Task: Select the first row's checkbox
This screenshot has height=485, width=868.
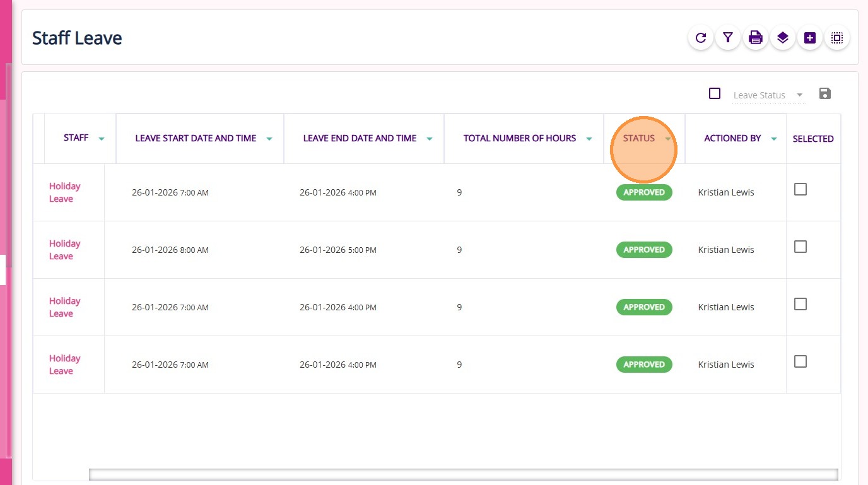Action: (x=801, y=189)
